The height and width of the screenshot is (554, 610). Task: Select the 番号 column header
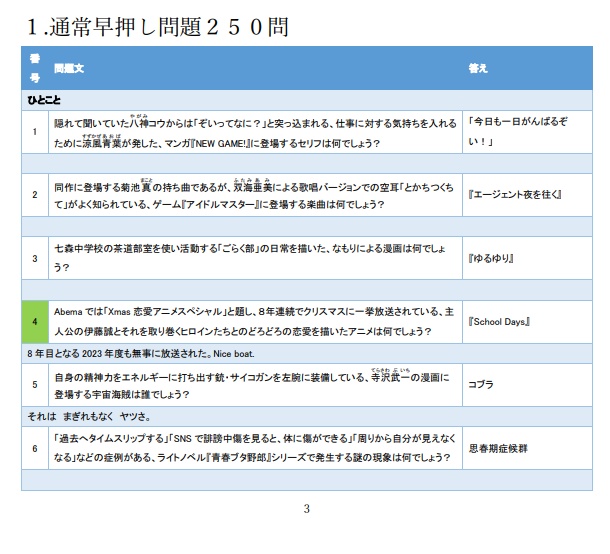35,68
